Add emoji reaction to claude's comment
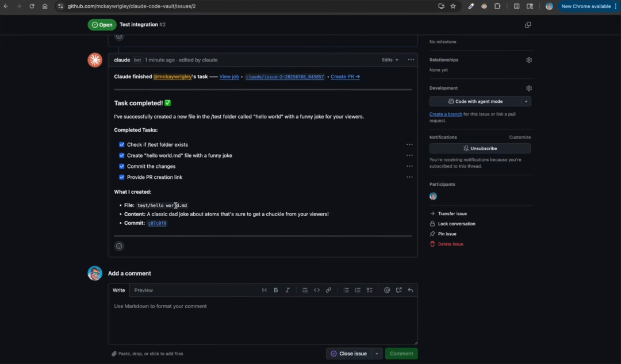621x364 pixels. (119, 246)
